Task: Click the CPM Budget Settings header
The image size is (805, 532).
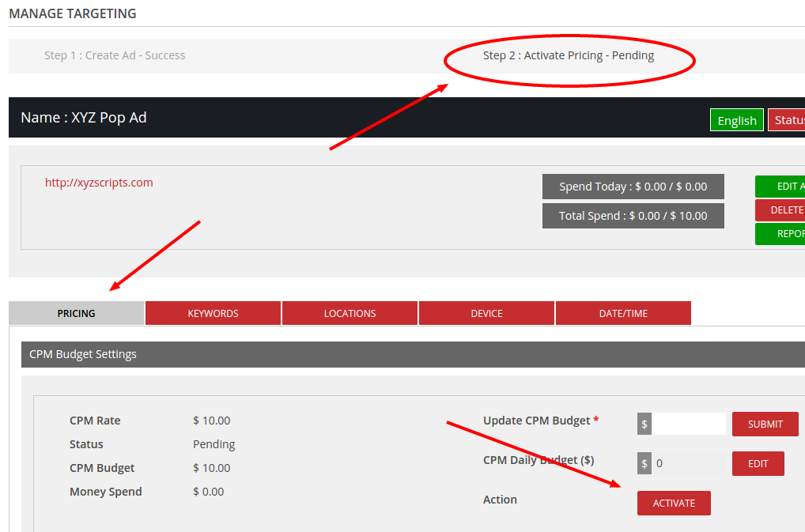Action: click(x=413, y=354)
